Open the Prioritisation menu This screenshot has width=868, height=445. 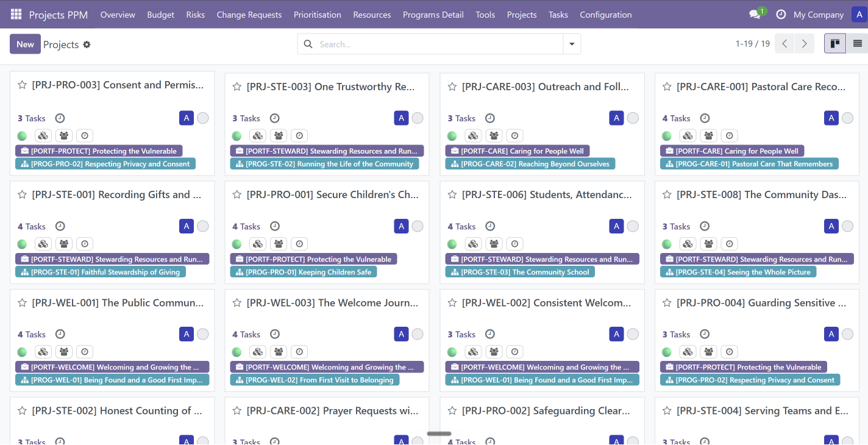coord(318,15)
